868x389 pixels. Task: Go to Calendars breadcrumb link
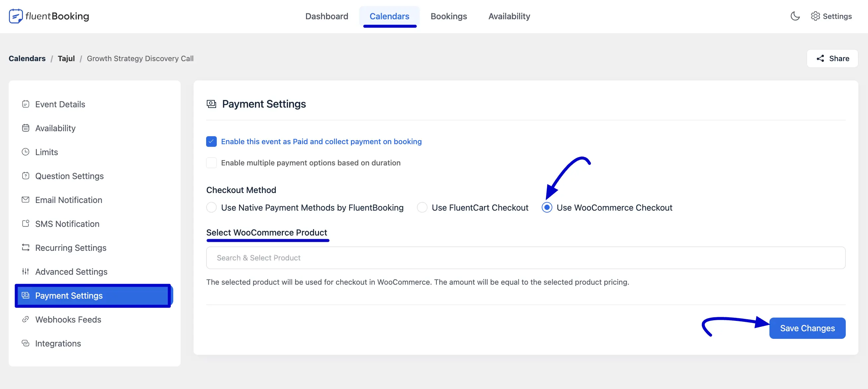(x=27, y=58)
